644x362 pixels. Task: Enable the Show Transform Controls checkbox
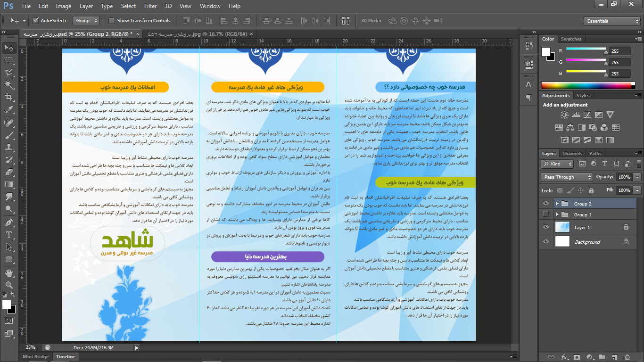click(112, 21)
